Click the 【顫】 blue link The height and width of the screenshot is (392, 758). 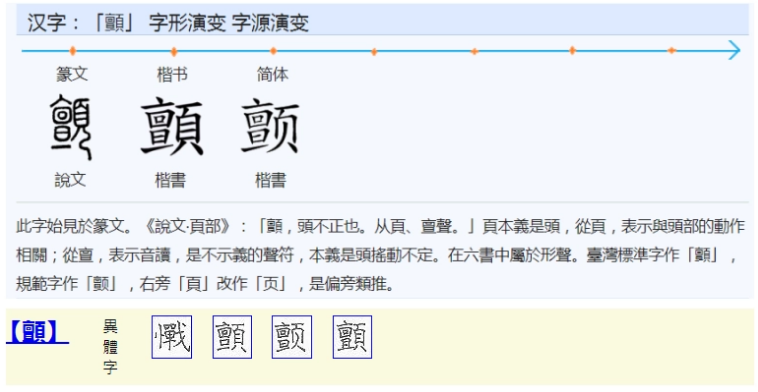pos(37,332)
